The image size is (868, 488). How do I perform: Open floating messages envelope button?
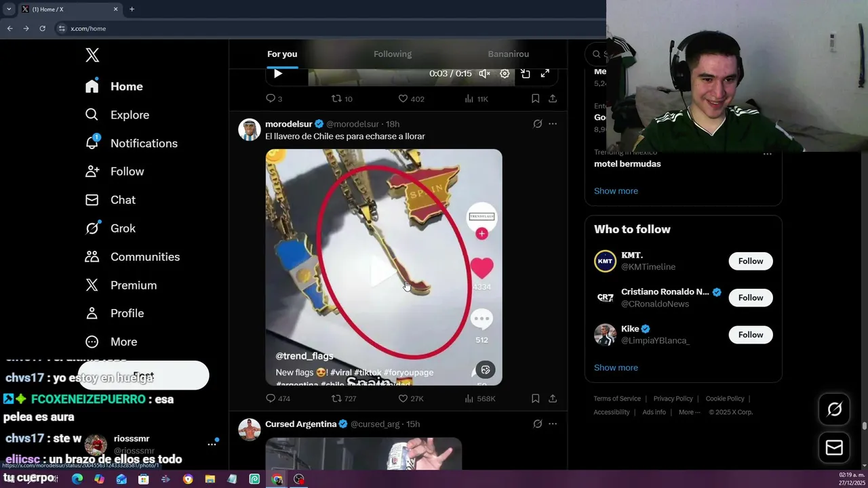pyautogui.click(x=834, y=447)
